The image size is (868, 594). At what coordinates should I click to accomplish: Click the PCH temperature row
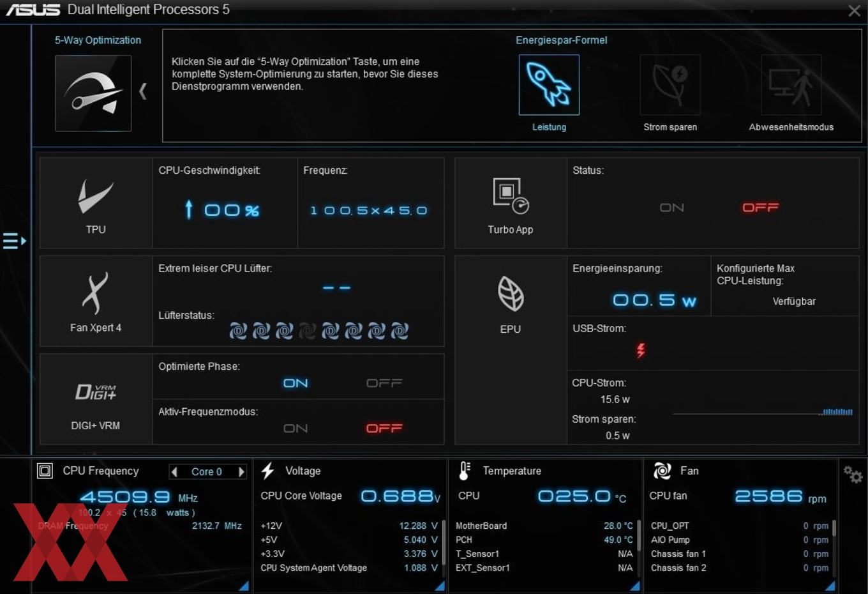click(544, 540)
